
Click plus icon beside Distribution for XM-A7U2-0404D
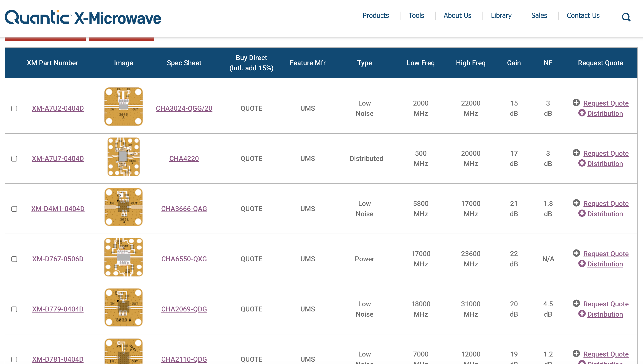pyautogui.click(x=582, y=113)
